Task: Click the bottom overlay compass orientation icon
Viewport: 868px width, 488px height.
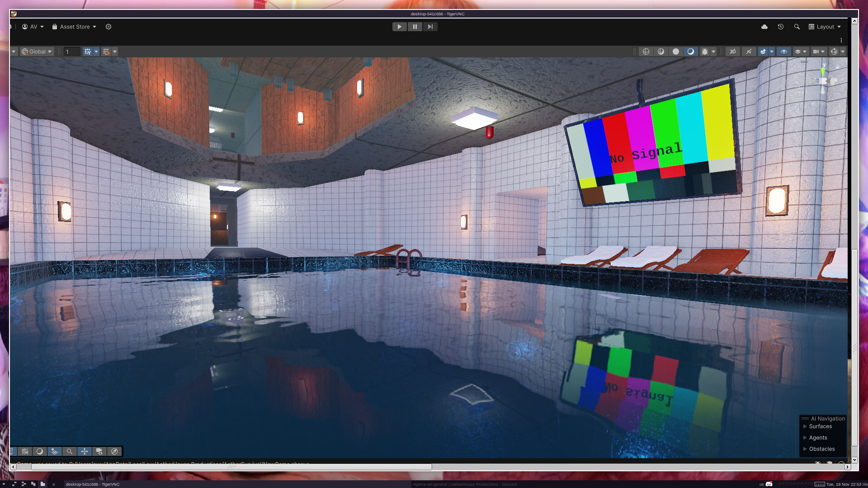Action: (x=114, y=451)
